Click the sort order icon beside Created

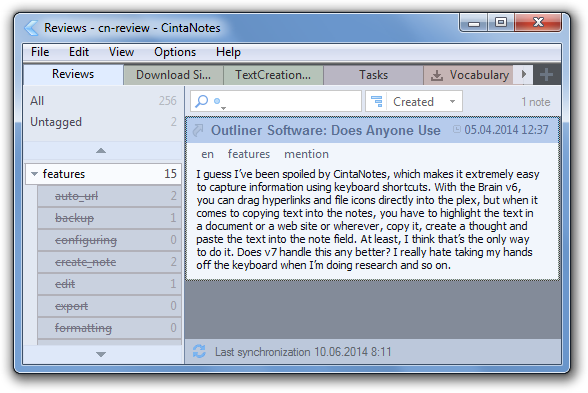click(376, 101)
